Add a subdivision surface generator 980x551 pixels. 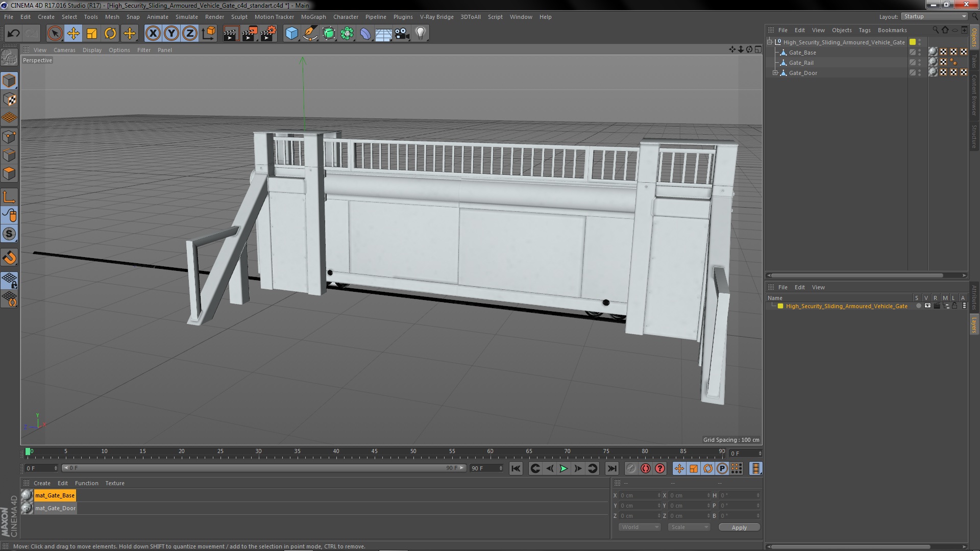coord(329,34)
